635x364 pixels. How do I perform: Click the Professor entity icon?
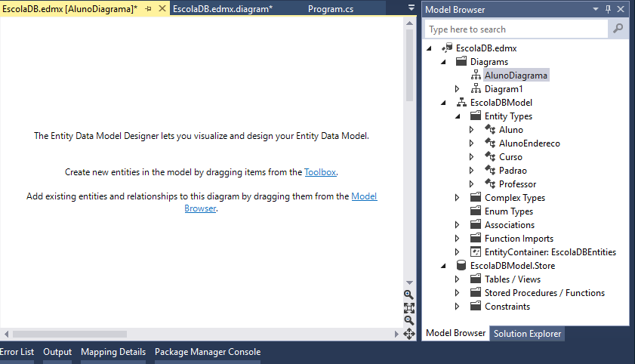(x=490, y=184)
